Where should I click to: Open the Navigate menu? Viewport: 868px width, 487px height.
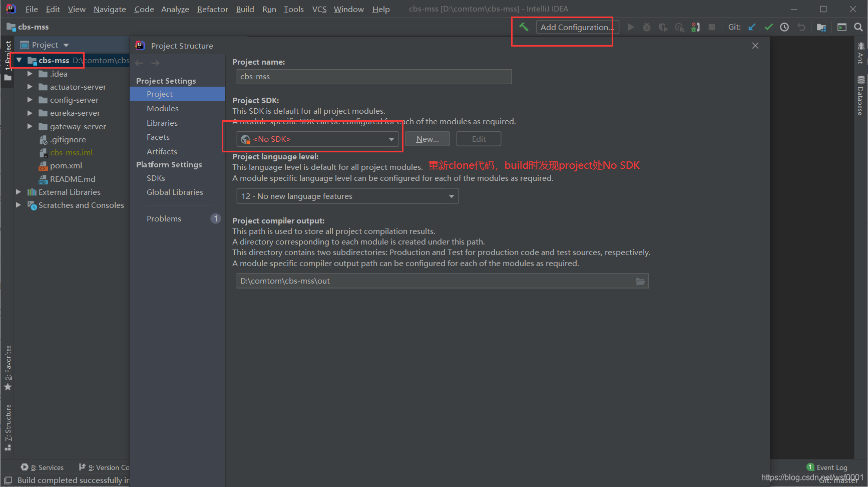click(x=110, y=9)
